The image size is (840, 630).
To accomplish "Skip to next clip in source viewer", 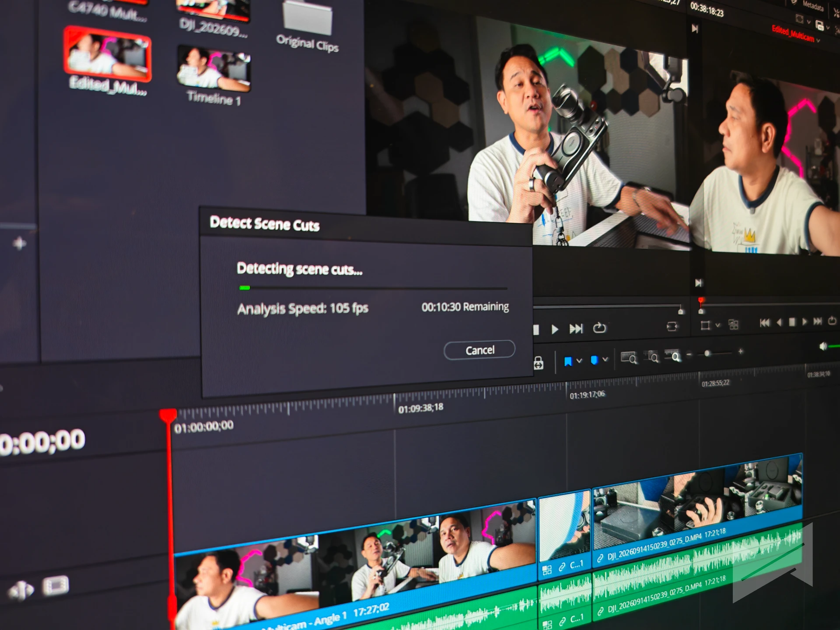I will tap(576, 328).
